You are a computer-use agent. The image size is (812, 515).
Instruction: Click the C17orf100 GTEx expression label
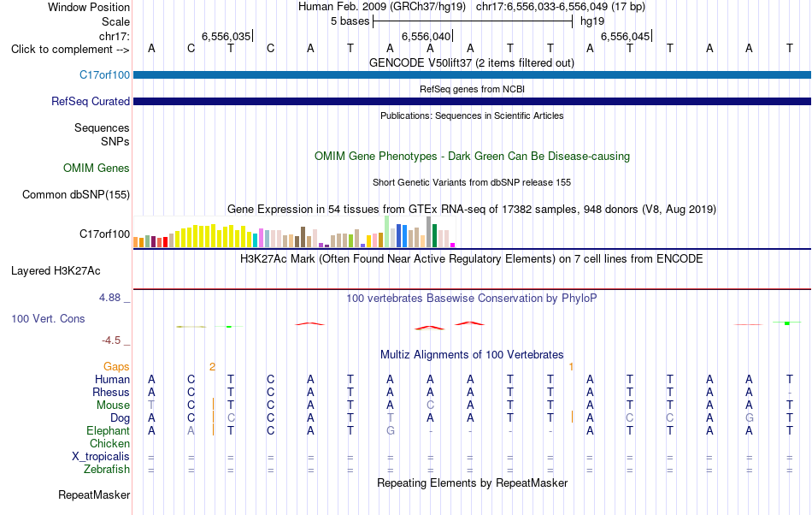[x=104, y=234]
